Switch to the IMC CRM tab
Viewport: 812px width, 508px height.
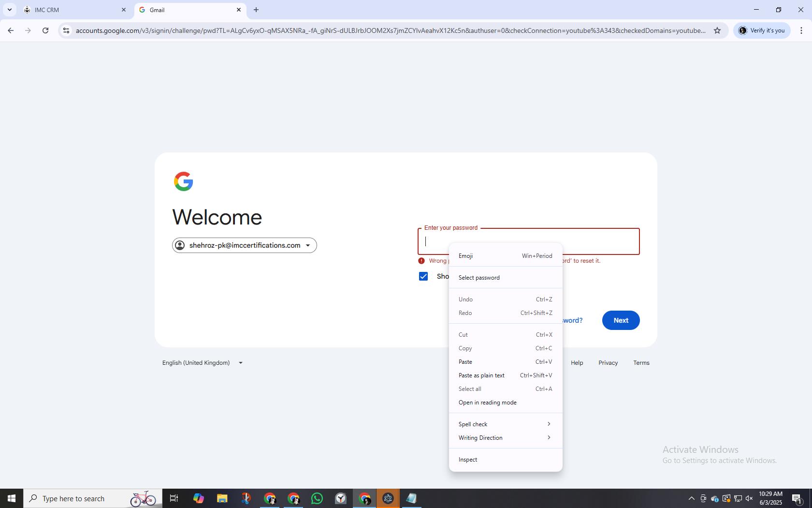click(75, 10)
